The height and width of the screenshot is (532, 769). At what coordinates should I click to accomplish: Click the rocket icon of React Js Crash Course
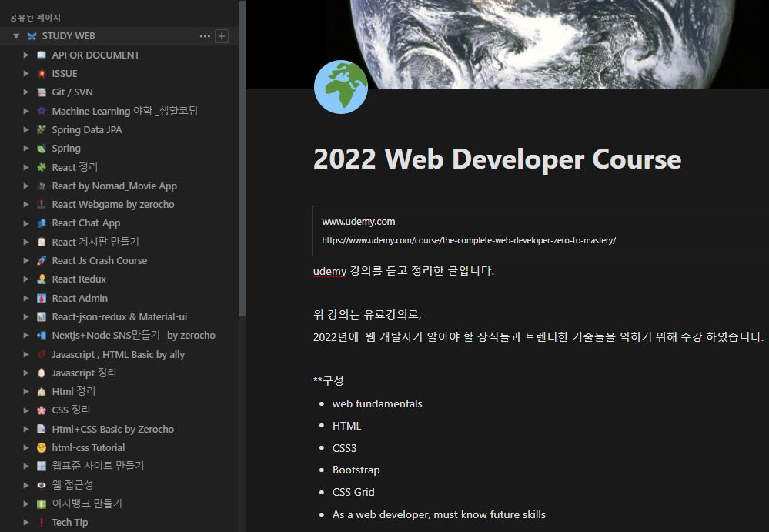click(42, 260)
